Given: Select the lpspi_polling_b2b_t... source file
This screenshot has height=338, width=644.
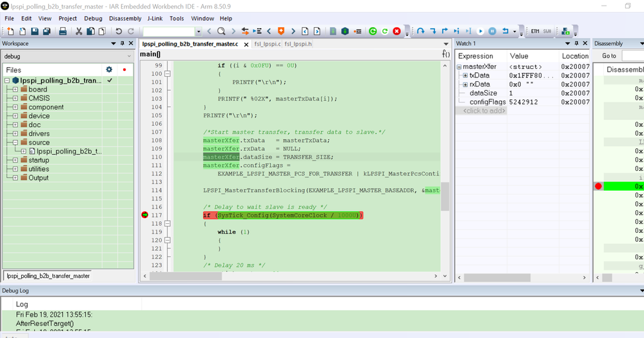Looking at the screenshot, I should (69, 152).
